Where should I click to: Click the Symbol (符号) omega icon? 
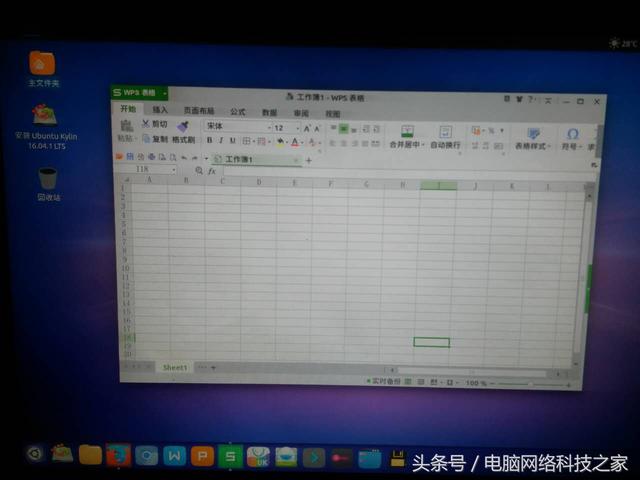click(573, 134)
